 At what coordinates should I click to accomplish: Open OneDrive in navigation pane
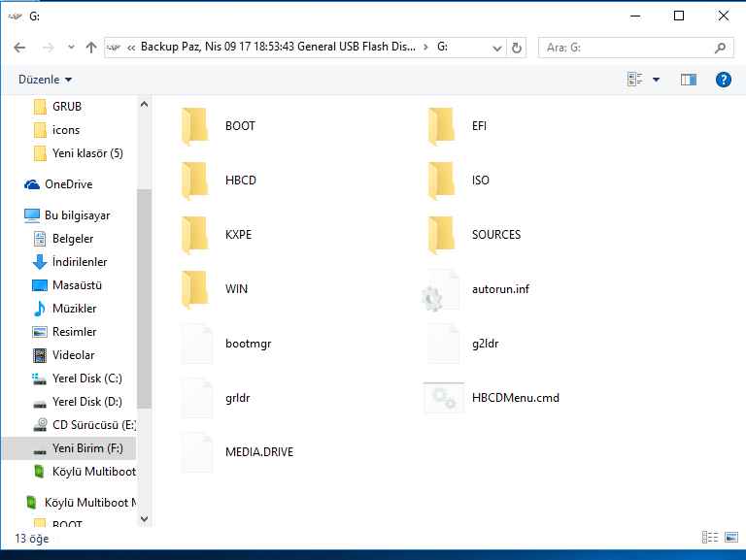point(68,184)
